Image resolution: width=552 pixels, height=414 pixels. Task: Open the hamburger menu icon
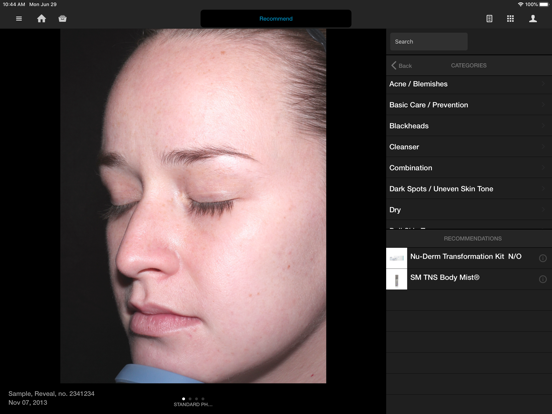click(19, 19)
